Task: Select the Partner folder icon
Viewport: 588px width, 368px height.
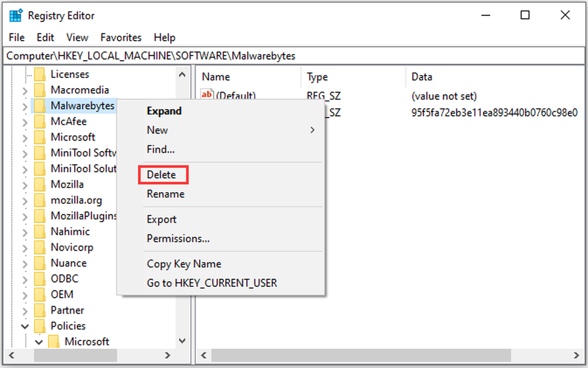Action: (x=40, y=310)
